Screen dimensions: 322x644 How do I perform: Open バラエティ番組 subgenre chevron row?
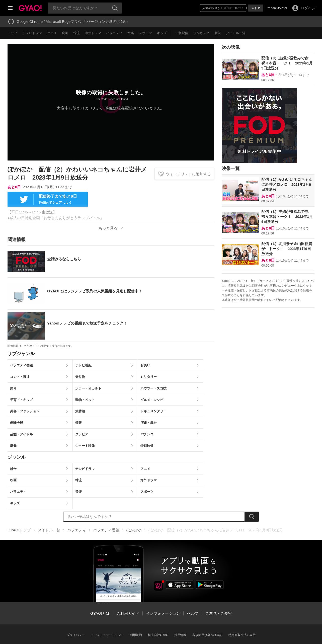click(x=40, y=365)
